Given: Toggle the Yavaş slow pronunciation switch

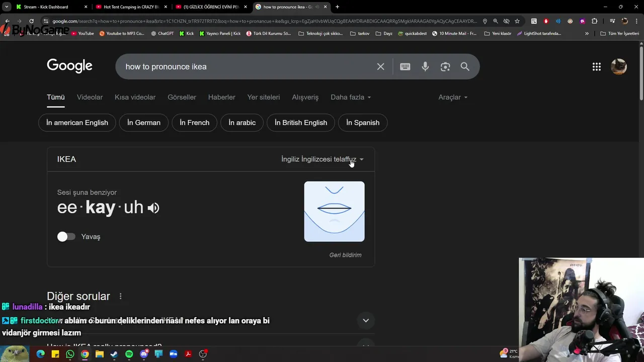Looking at the screenshot, I should tap(66, 236).
